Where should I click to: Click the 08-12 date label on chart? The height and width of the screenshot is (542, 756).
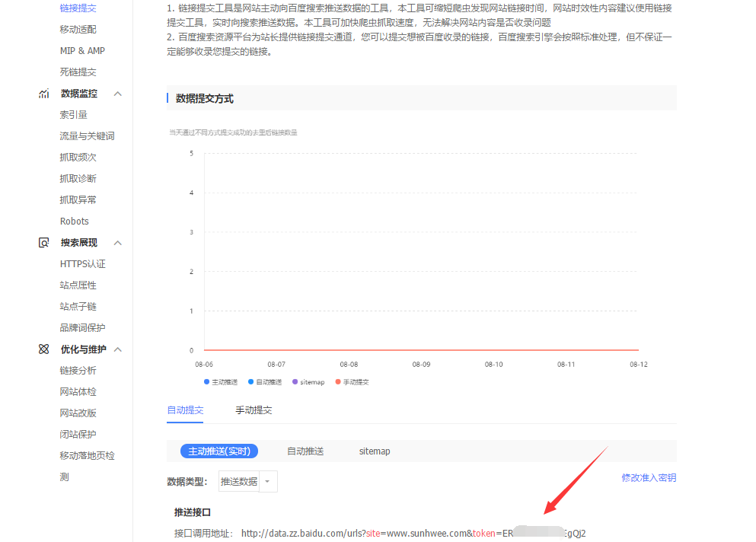tap(639, 365)
